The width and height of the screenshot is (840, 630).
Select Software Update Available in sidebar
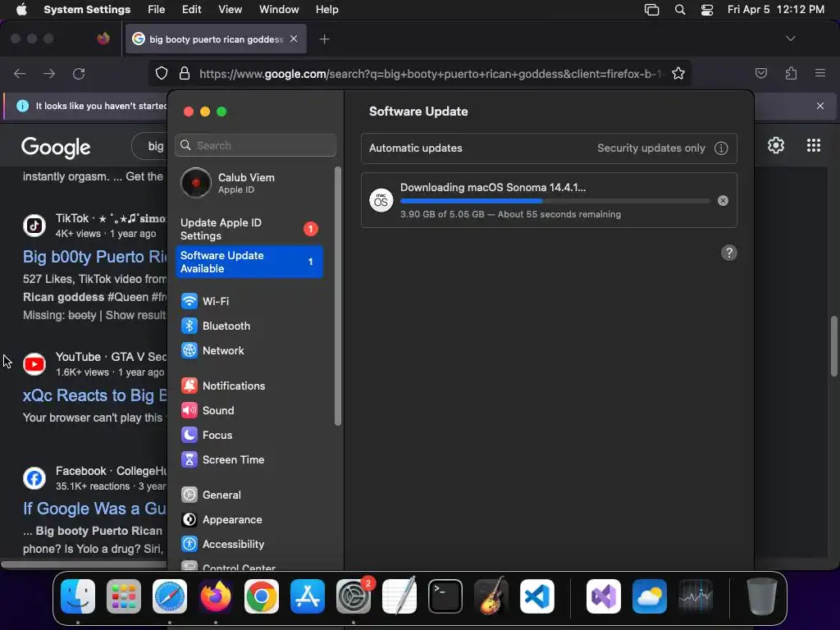[249, 262]
